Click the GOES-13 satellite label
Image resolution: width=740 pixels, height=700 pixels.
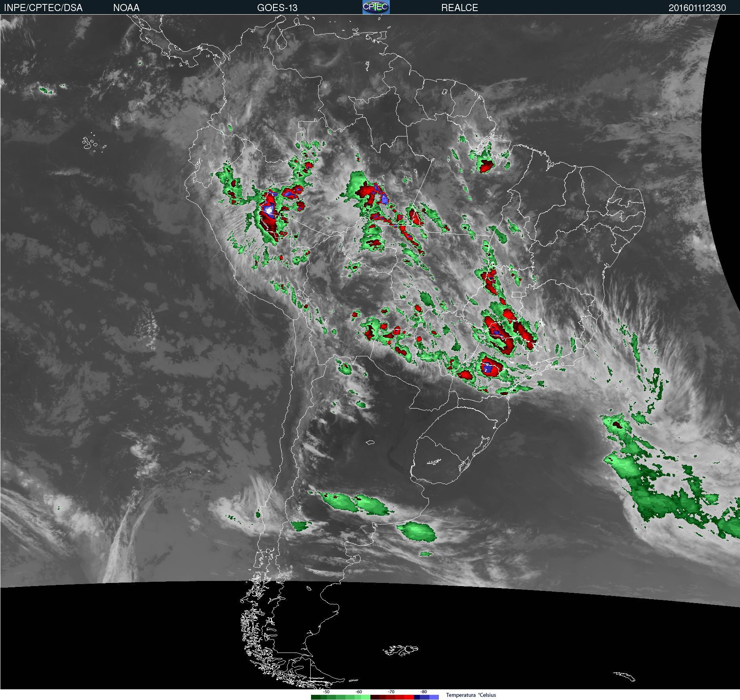(x=277, y=8)
